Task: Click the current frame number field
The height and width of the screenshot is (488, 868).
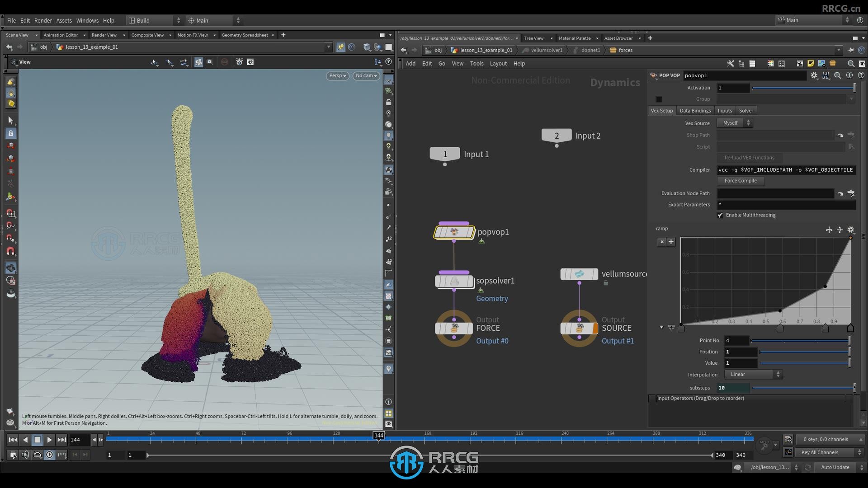Action: click(79, 440)
